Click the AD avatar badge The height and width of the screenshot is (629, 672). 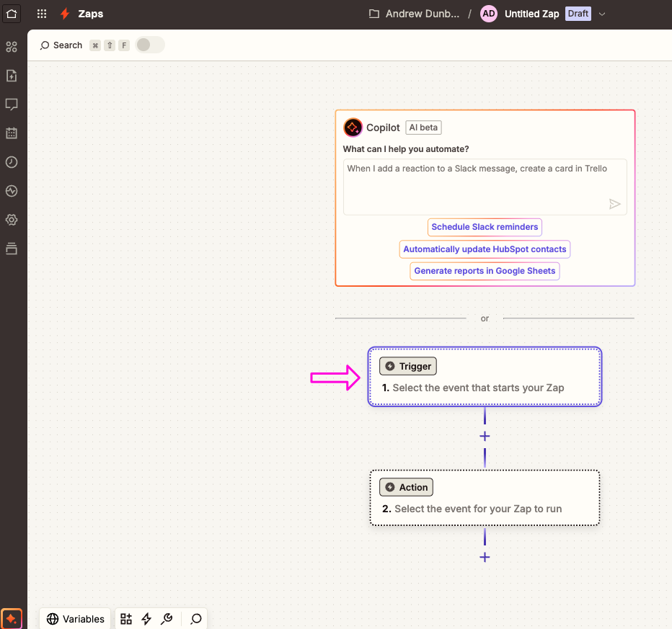pos(489,14)
